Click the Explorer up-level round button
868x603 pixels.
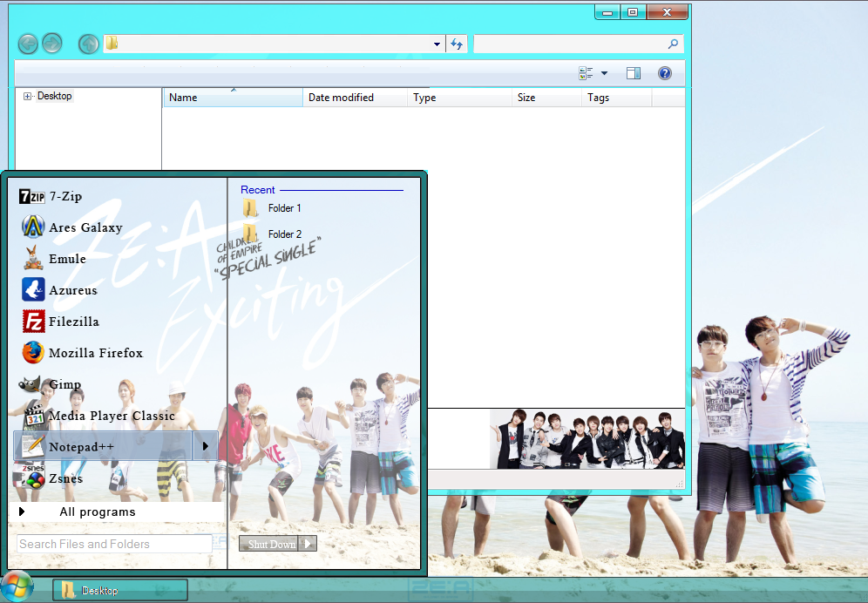click(x=88, y=44)
